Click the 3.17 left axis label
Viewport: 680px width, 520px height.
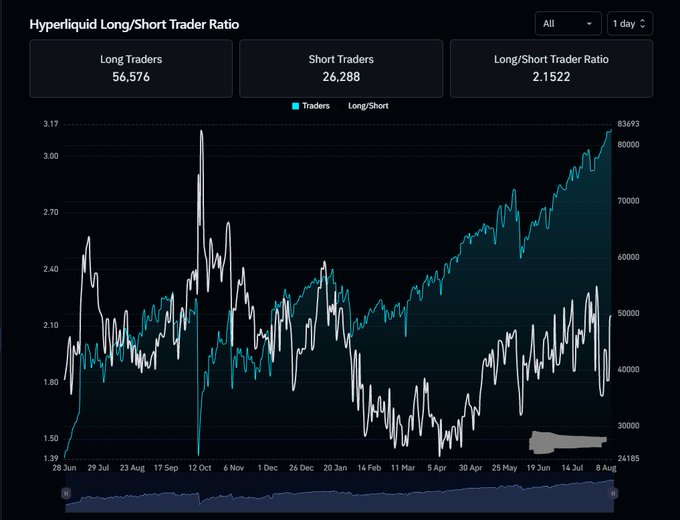coord(51,124)
